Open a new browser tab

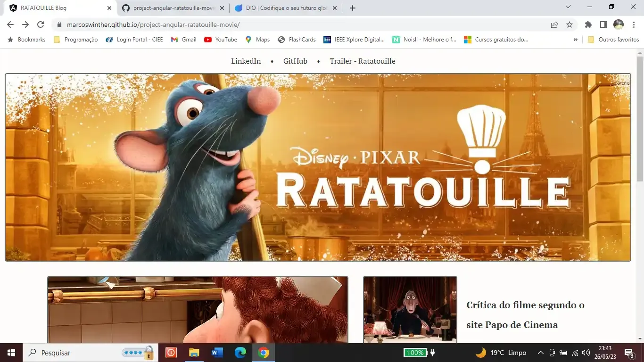tap(353, 8)
